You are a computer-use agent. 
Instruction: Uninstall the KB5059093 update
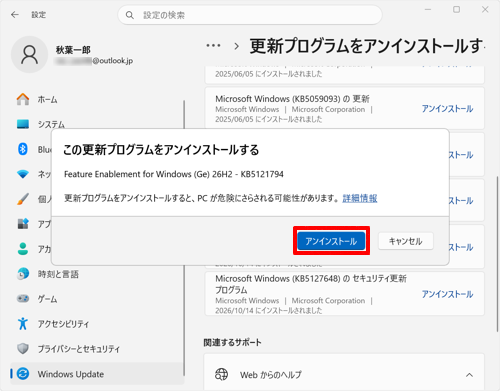pos(447,109)
